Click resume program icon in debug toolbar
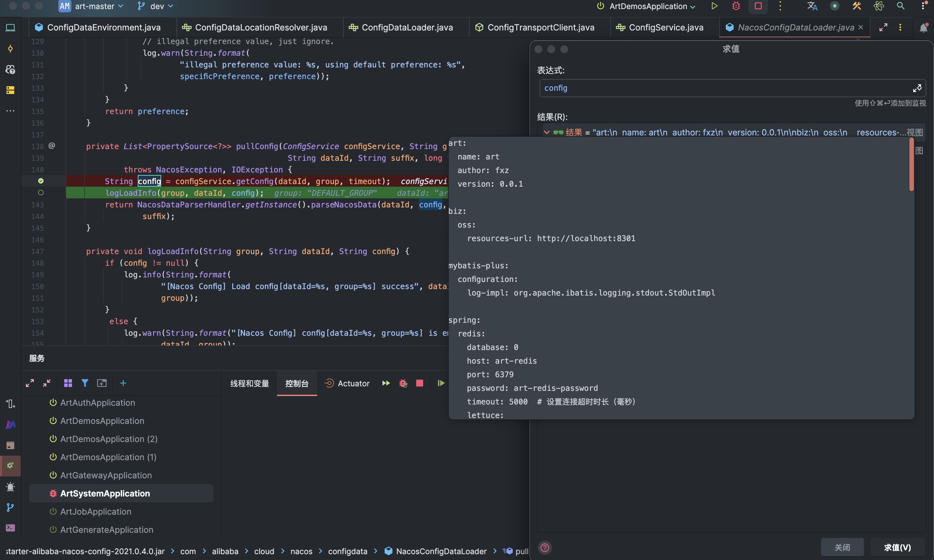 click(441, 383)
